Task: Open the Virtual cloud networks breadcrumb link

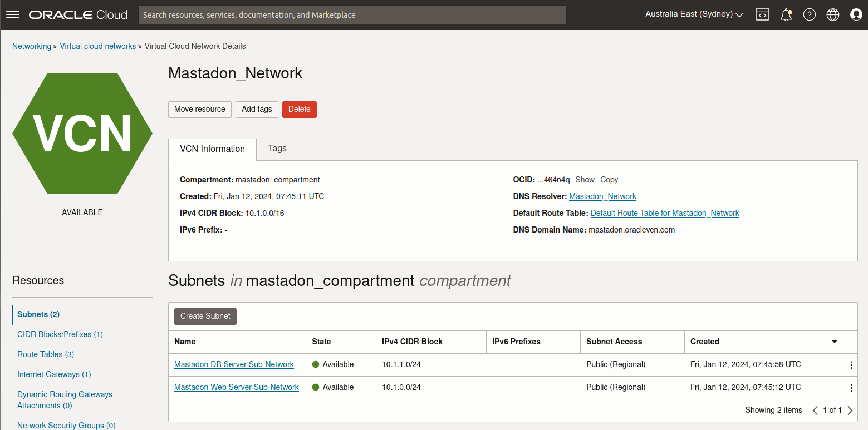Action: click(98, 46)
